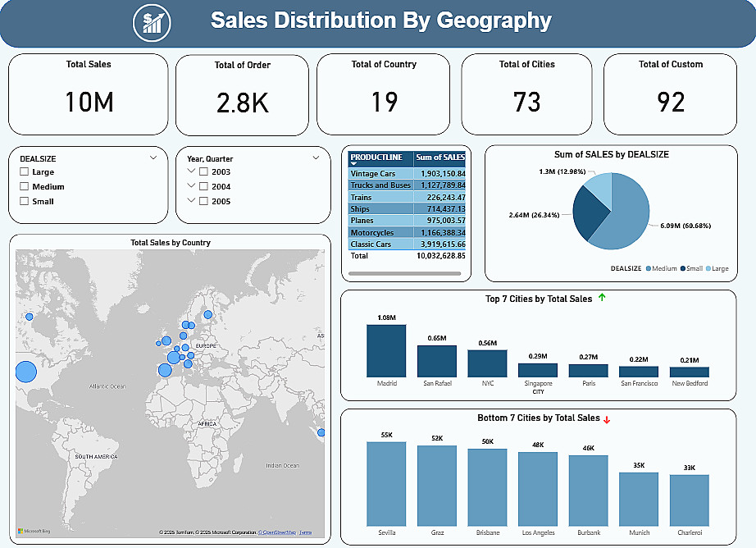Tick the 2004 year checkbox
The width and height of the screenshot is (756, 548).
pyautogui.click(x=203, y=186)
